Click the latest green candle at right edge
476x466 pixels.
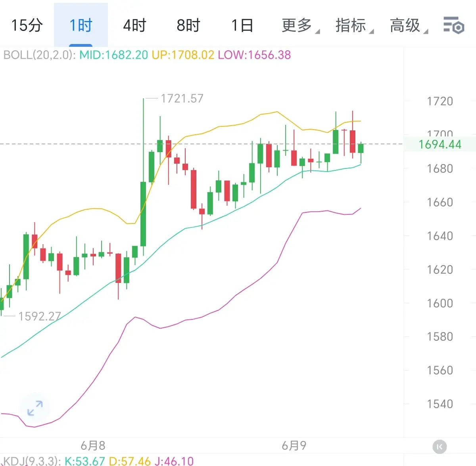coord(361,149)
